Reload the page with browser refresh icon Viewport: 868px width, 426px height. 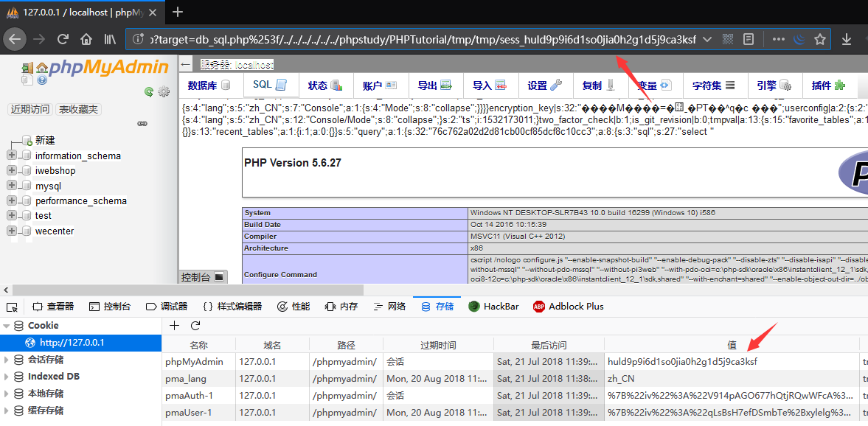tap(63, 39)
